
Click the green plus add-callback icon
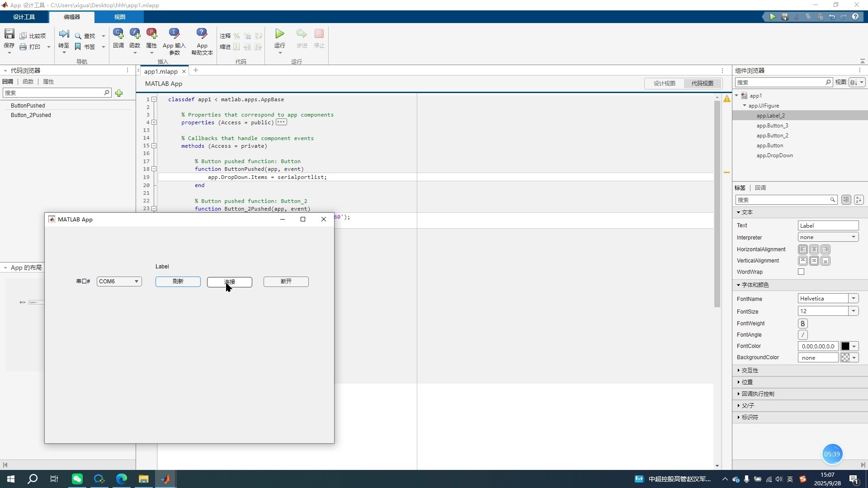coord(119,93)
